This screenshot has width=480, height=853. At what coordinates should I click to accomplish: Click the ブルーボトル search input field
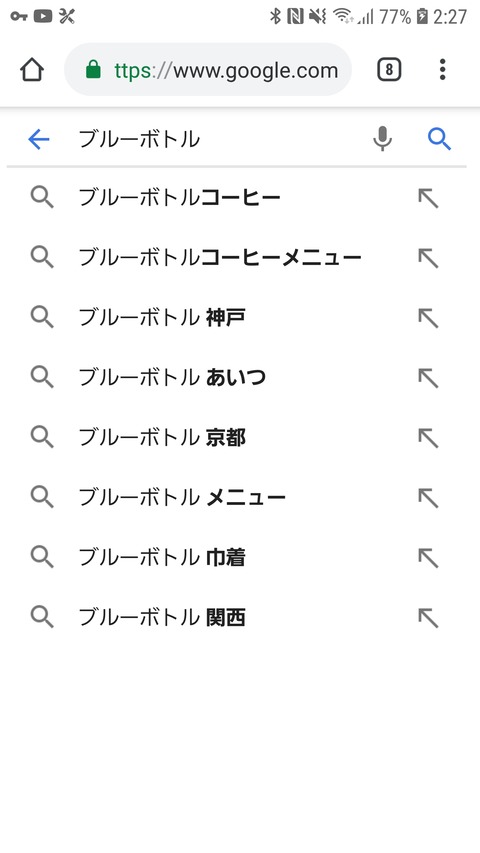point(218,139)
